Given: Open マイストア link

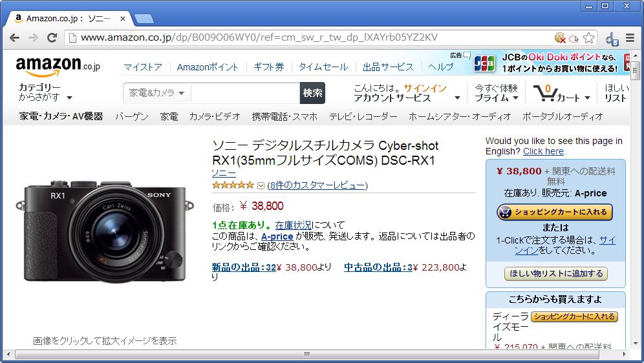Looking at the screenshot, I should 142,67.
